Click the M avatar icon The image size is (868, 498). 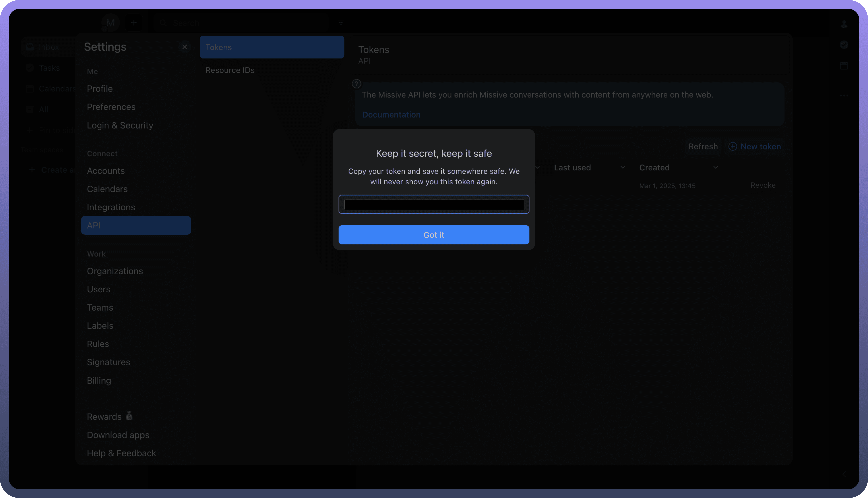(110, 23)
